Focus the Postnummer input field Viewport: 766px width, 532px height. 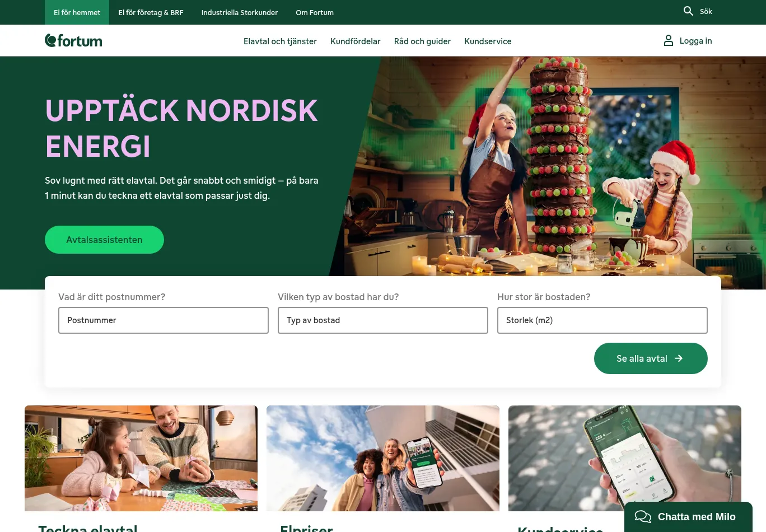[x=164, y=320]
